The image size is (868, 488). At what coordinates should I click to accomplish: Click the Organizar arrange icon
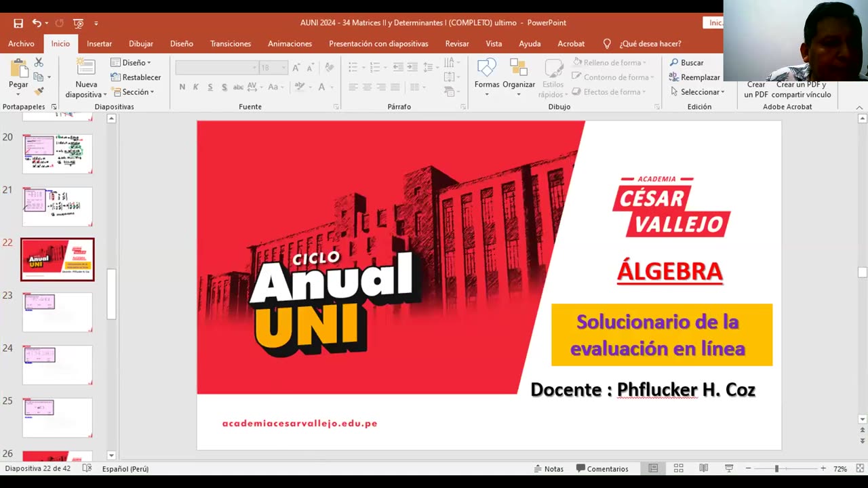tap(519, 68)
